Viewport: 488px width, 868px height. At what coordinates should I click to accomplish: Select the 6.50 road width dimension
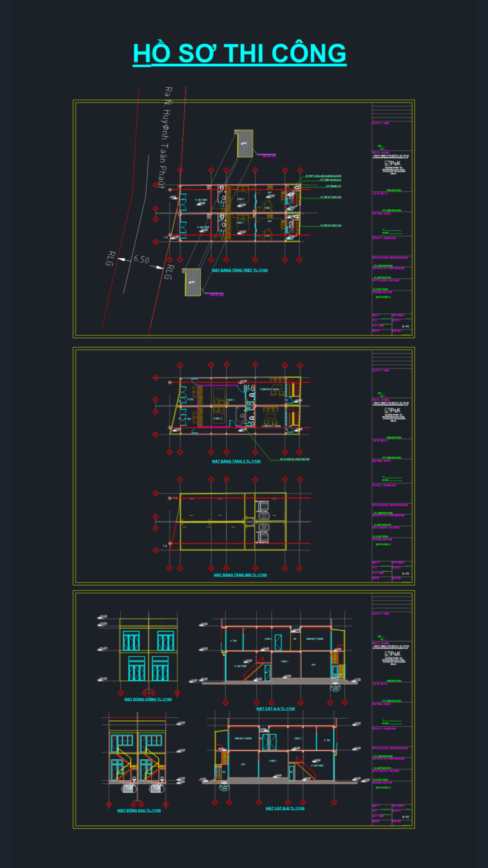click(x=141, y=260)
